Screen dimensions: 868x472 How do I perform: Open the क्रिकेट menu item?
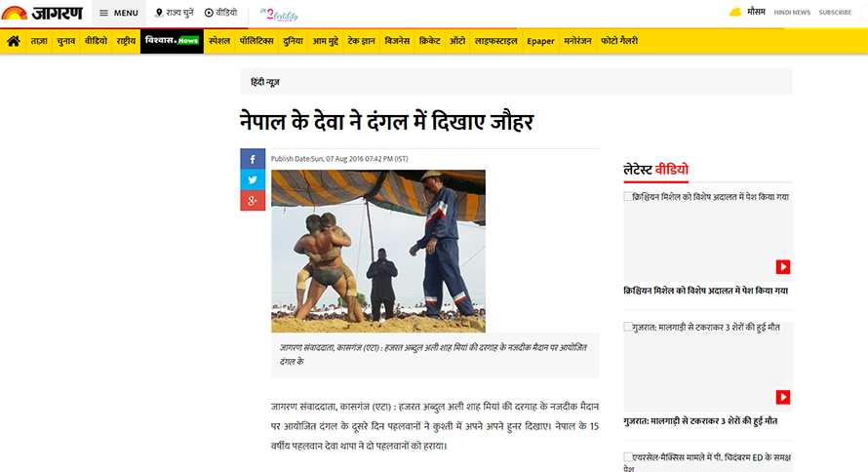click(429, 41)
